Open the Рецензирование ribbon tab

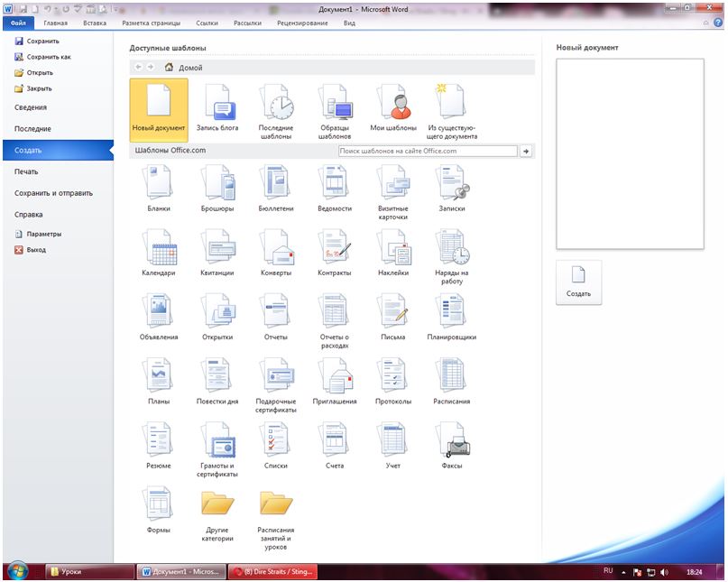(302, 23)
